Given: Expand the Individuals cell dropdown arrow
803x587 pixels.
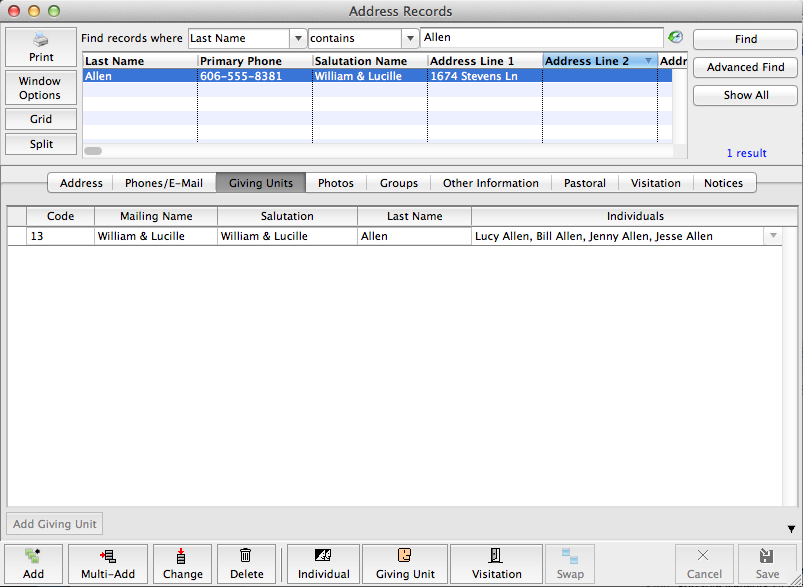Looking at the screenshot, I should (x=772, y=236).
